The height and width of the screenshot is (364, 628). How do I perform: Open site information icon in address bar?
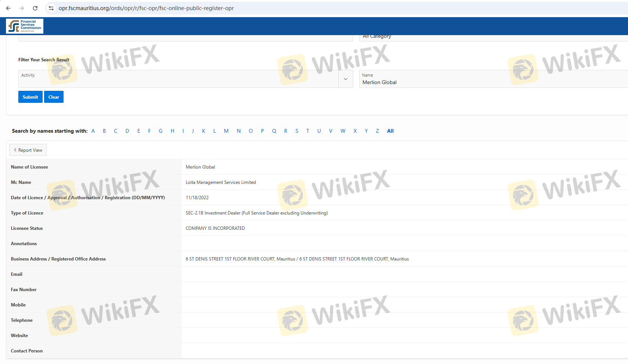pyautogui.click(x=51, y=8)
